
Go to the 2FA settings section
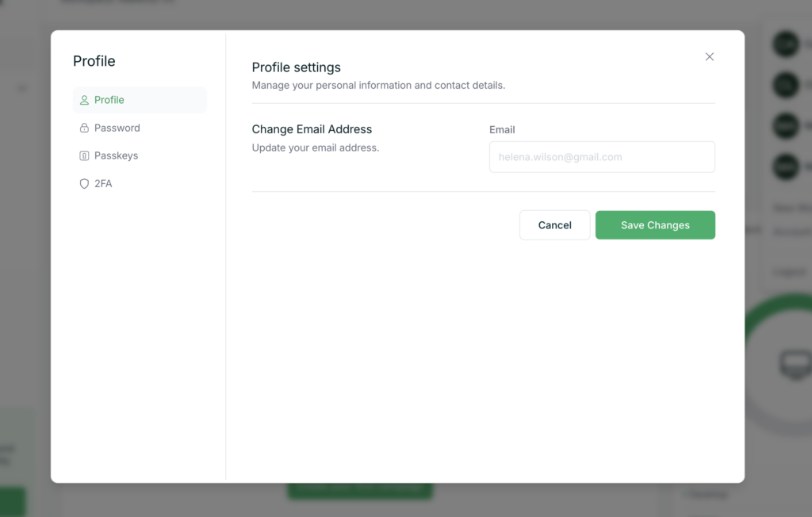pos(103,183)
